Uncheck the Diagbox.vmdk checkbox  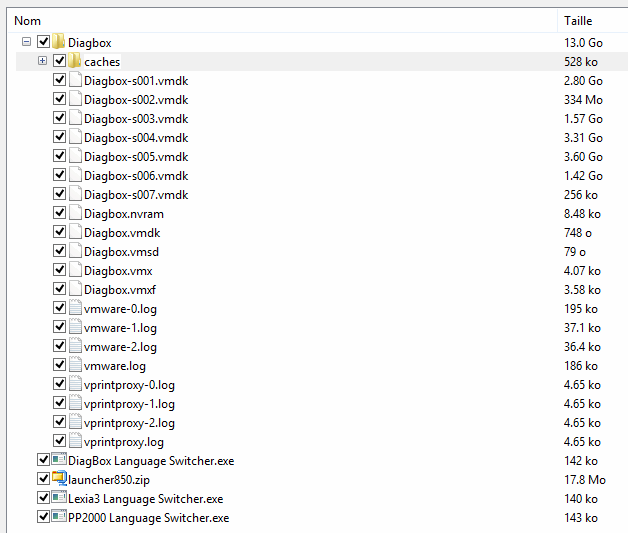point(59,232)
